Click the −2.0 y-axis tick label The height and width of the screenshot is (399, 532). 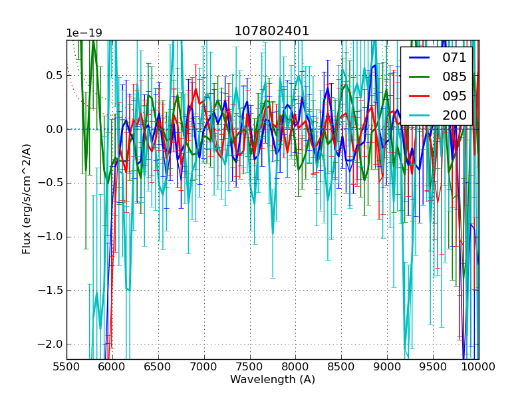51,344
